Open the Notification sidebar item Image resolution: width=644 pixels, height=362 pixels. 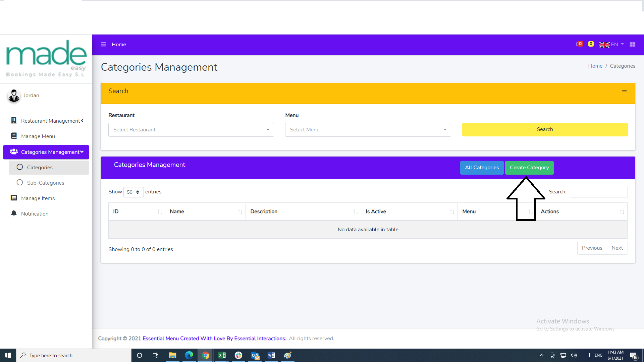point(46,214)
